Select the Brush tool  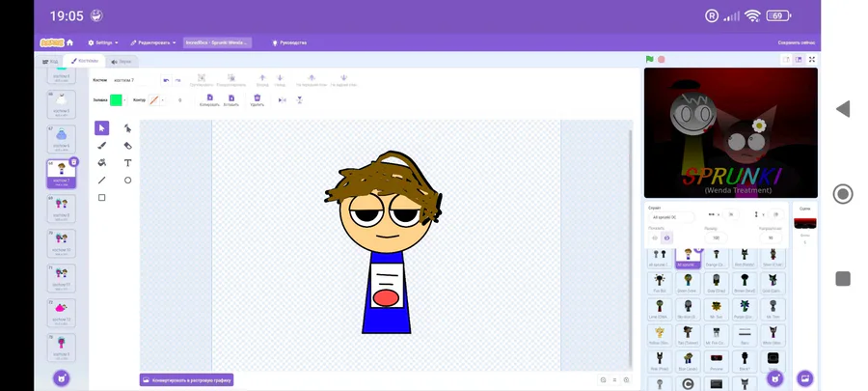(101, 146)
